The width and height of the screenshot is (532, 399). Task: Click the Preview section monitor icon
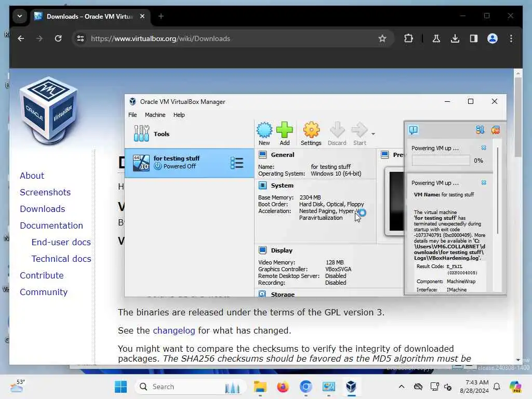[384, 155]
